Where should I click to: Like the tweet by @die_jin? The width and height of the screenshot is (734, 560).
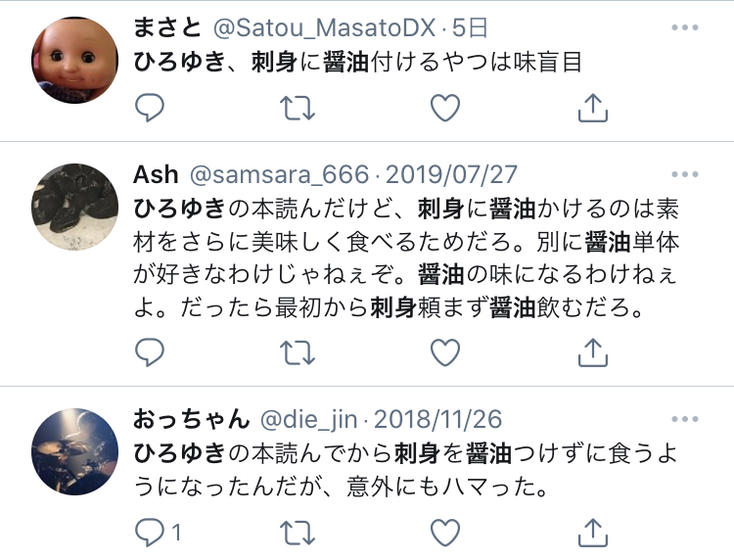pos(445,533)
